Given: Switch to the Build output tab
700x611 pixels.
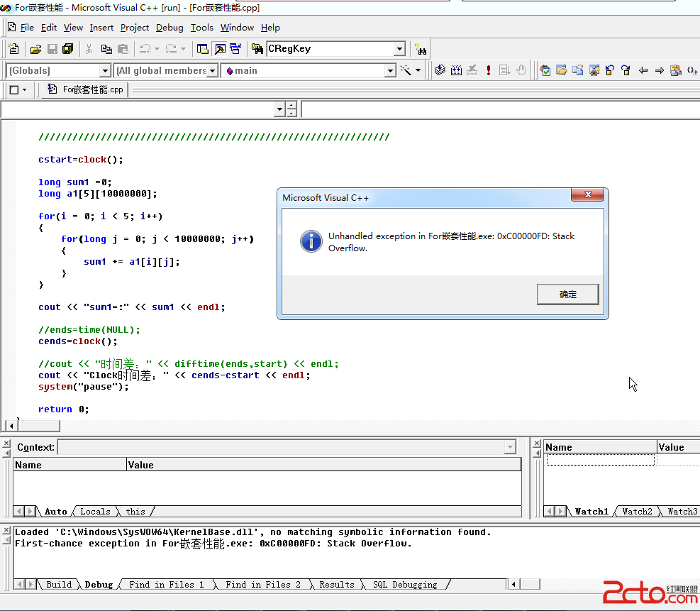Looking at the screenshot, I should (59, 585).
